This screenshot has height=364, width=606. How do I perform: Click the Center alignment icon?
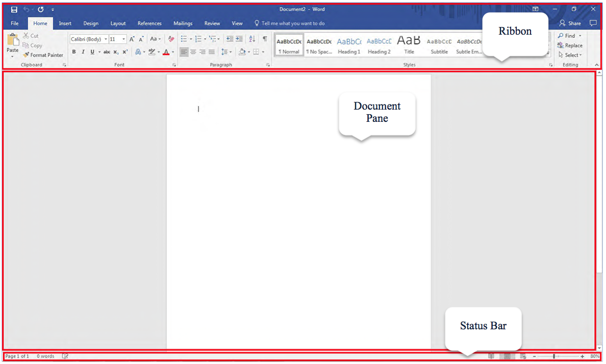click(x=193, y=52)
